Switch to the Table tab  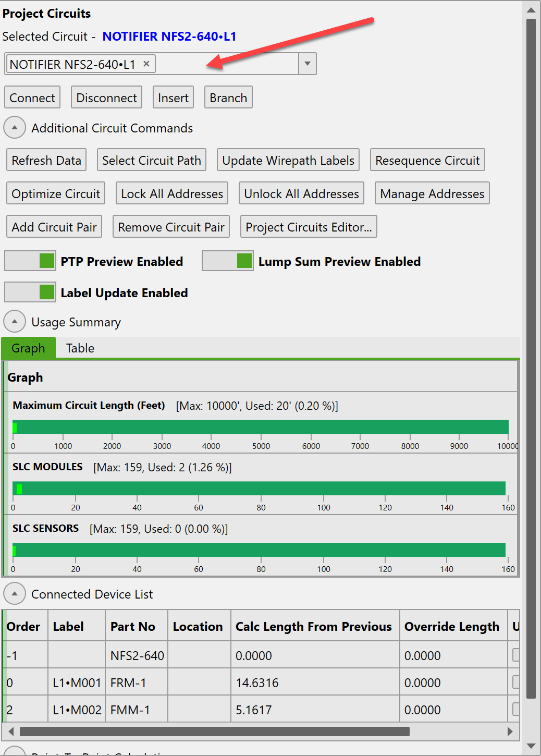point(80,348)
